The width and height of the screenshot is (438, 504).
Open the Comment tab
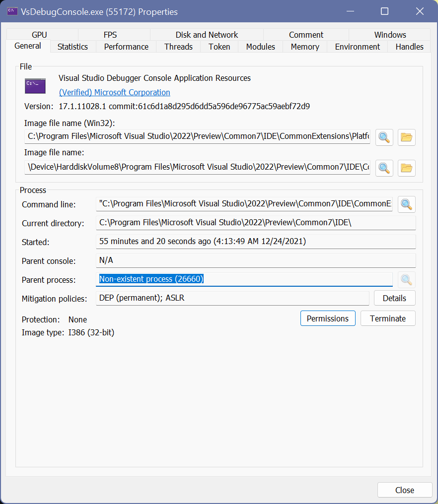point(306,35)
